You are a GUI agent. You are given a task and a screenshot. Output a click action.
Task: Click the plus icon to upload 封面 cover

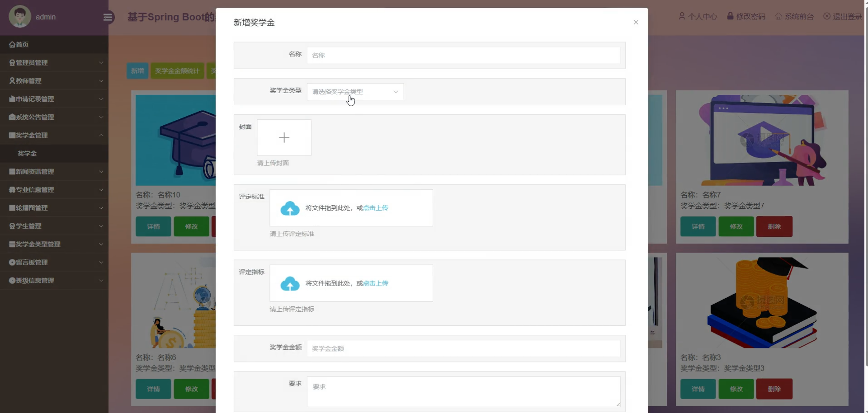click(284, 137)
